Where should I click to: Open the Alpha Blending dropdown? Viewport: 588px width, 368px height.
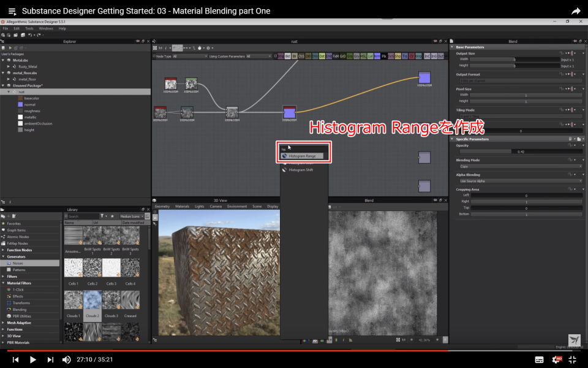(521, 181)
